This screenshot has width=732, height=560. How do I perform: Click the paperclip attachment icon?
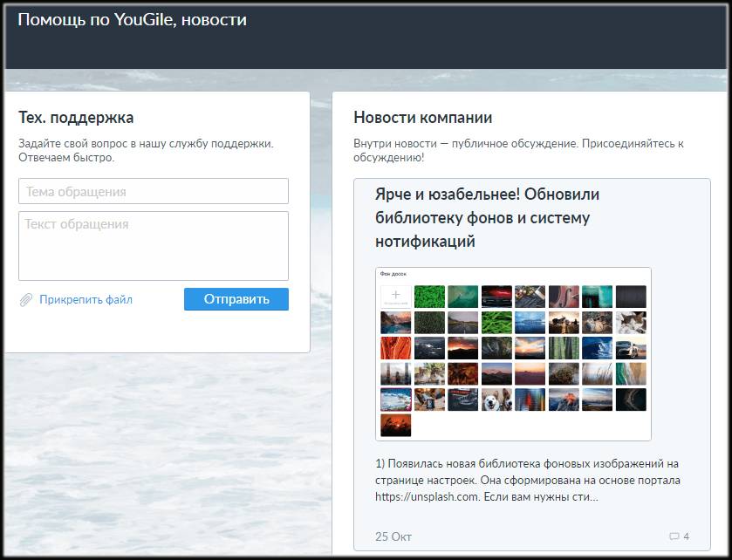(x=26, y=300)
